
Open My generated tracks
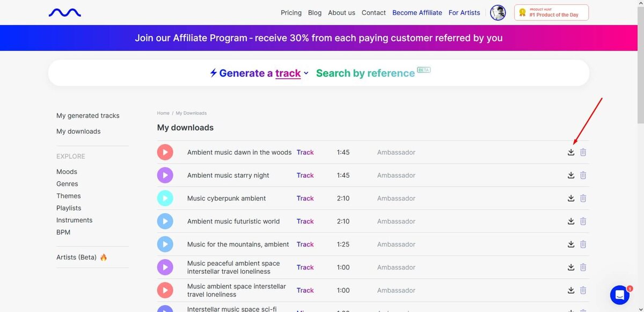point(88,115)
